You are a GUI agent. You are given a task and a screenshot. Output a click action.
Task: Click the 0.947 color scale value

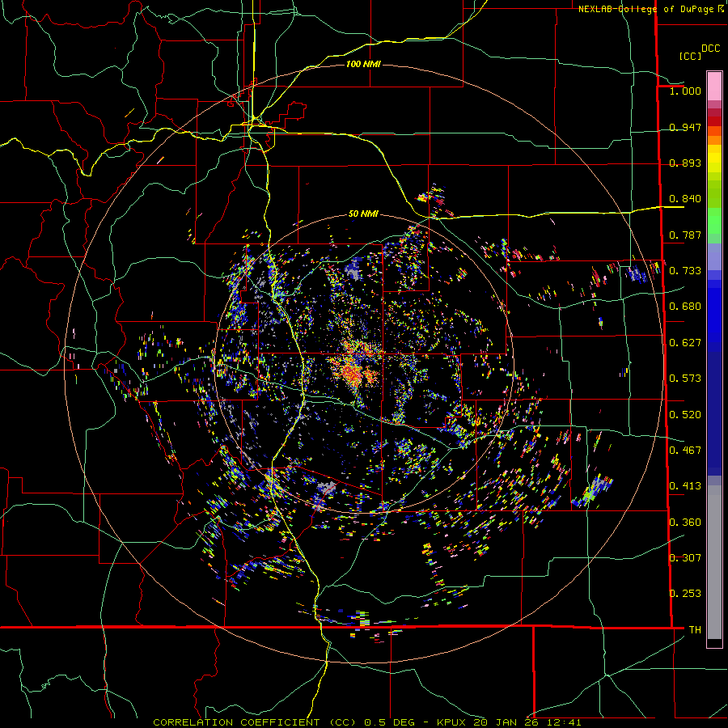pyautogui.click(x=685, y=127)
